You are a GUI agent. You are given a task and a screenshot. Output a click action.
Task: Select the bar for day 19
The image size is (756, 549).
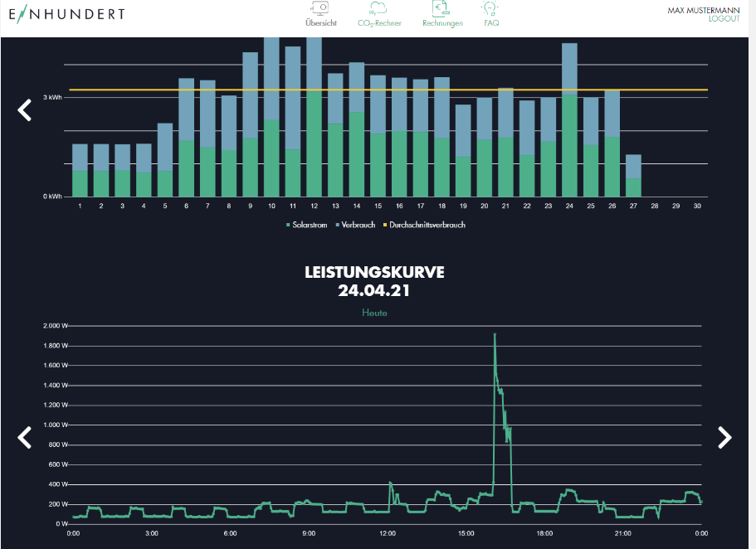[x=463, y=150]
